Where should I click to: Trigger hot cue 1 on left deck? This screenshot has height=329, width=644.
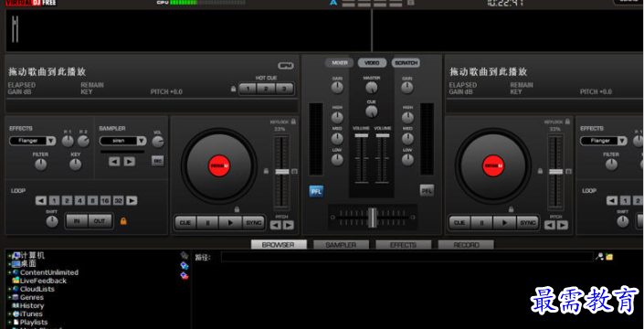(x=248, y=89)
